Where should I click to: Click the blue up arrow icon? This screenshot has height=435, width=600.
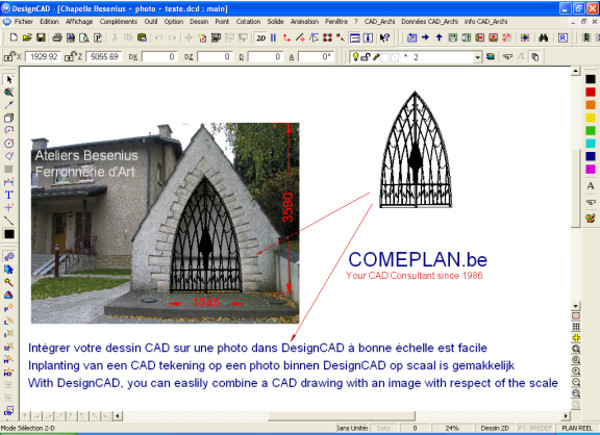439,37
